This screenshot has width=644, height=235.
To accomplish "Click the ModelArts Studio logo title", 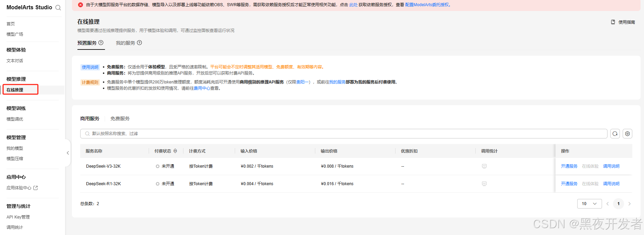I will tap(29, 7).
